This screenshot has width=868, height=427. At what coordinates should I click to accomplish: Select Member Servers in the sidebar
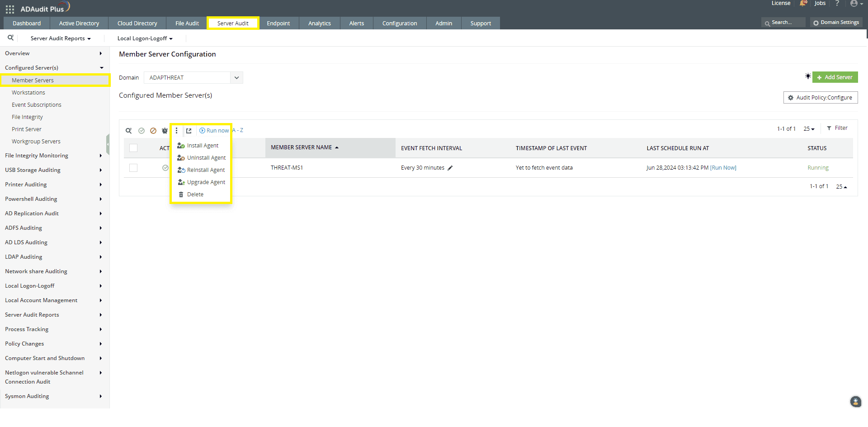click(x=54, y=81)
